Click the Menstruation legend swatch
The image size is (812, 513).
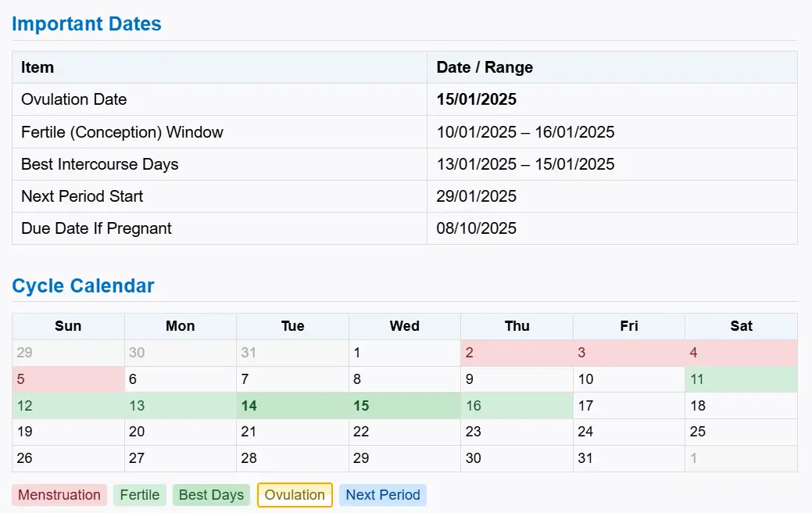(59, 495)
